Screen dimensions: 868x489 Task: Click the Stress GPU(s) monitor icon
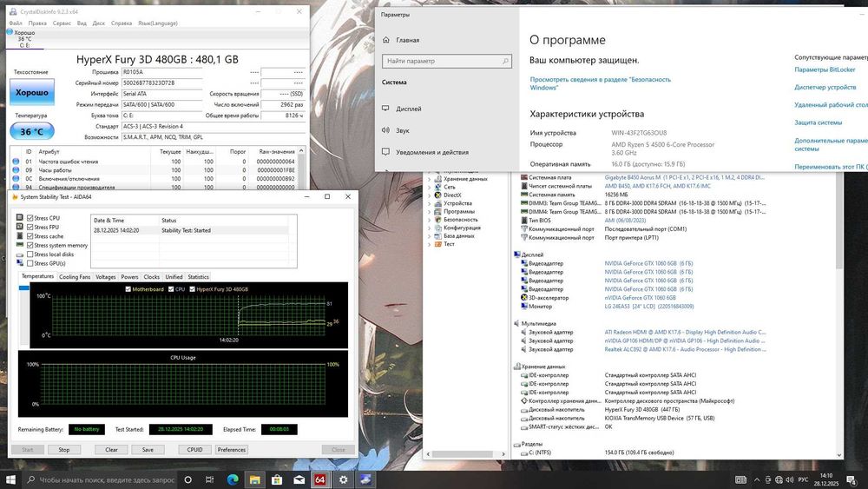coord(20,263)
